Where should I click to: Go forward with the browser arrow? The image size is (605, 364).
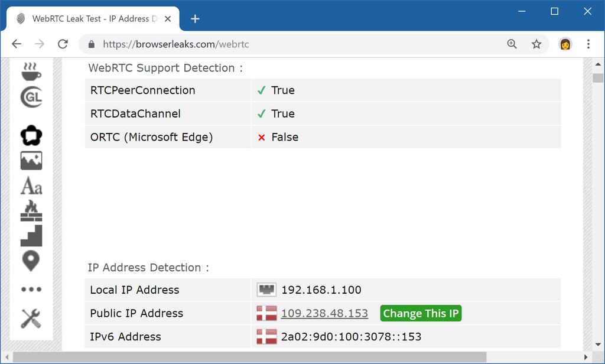pyautogui.click(x=40, y=44)
